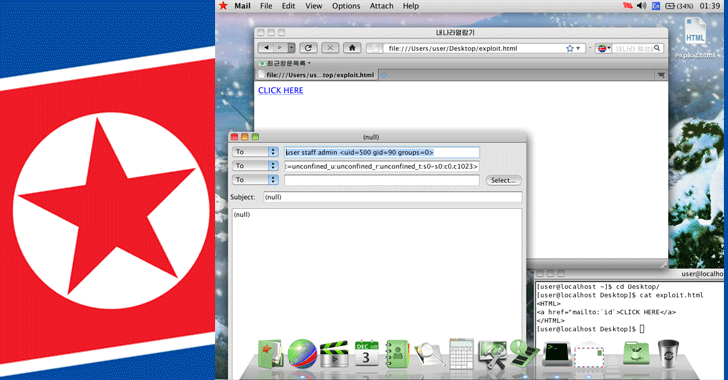Open the third To recipient type dropdown

(x=255, y=180)
